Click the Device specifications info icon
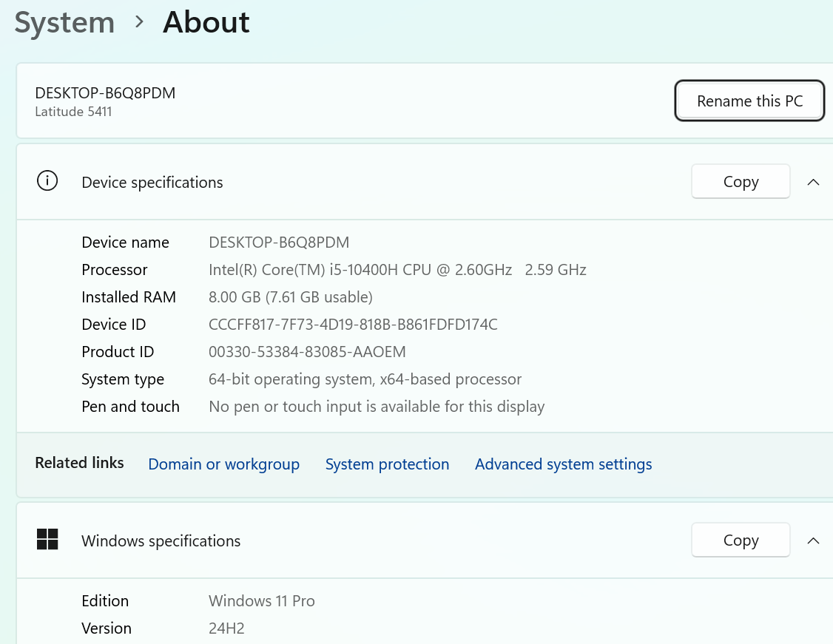 (x=47, y=181)
